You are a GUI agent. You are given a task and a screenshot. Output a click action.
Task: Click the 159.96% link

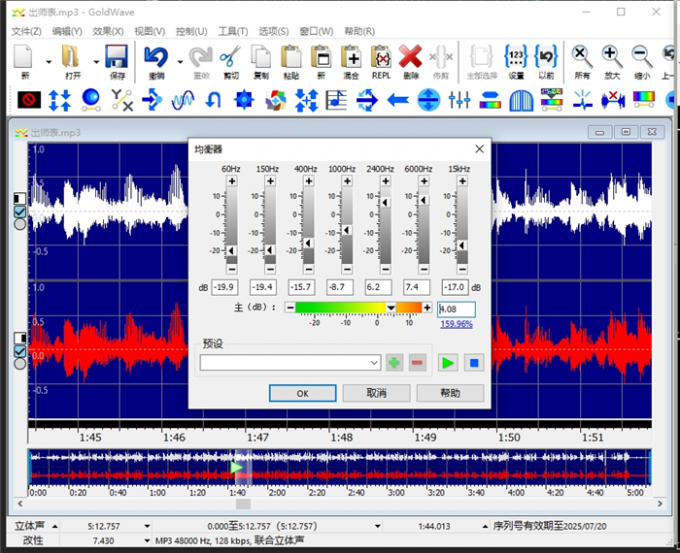[456, 324]
